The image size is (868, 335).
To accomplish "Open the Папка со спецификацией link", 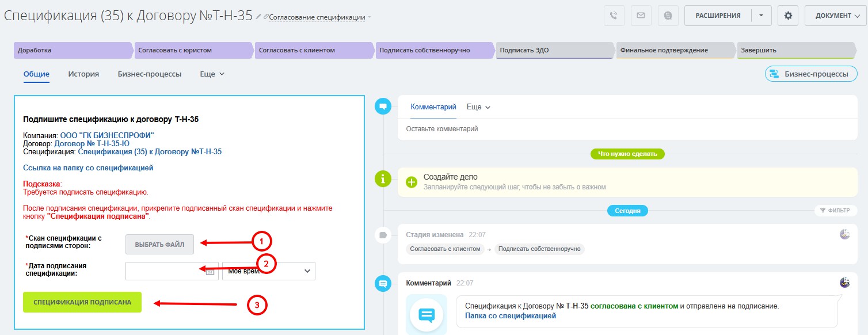I will [x=511, y=316].
